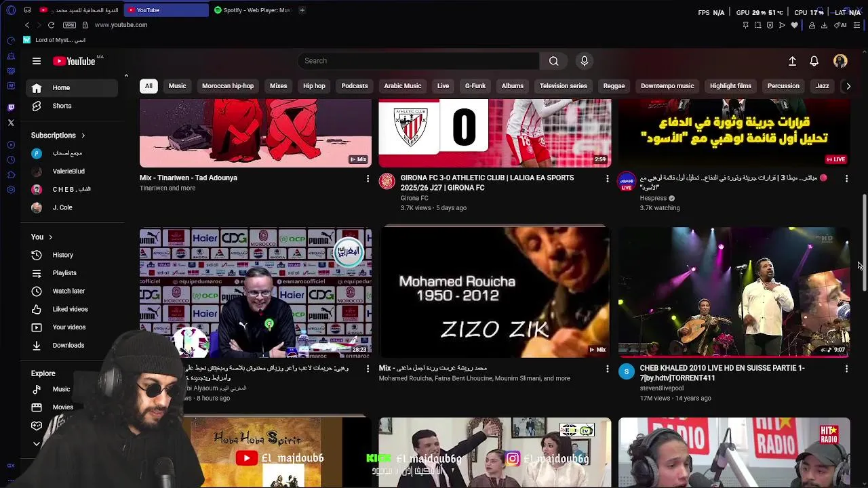Focus the YouTube search field

pos(418,61)
